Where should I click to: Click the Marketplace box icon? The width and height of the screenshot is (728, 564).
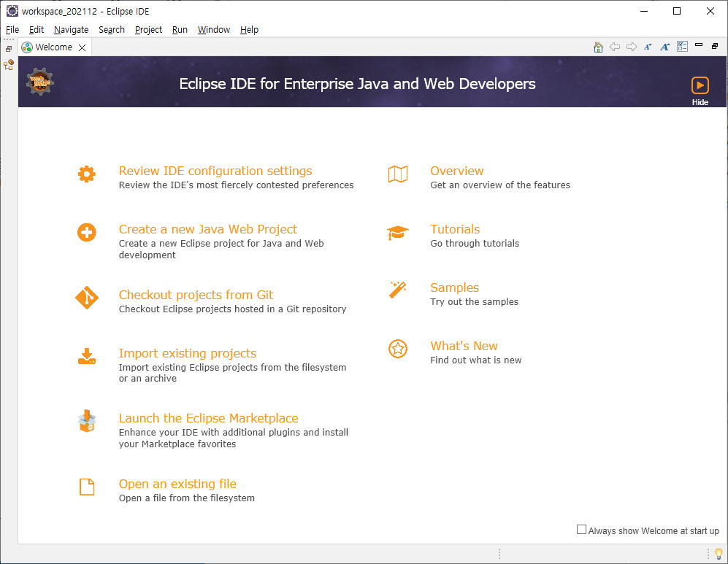(x=87, y=421)
